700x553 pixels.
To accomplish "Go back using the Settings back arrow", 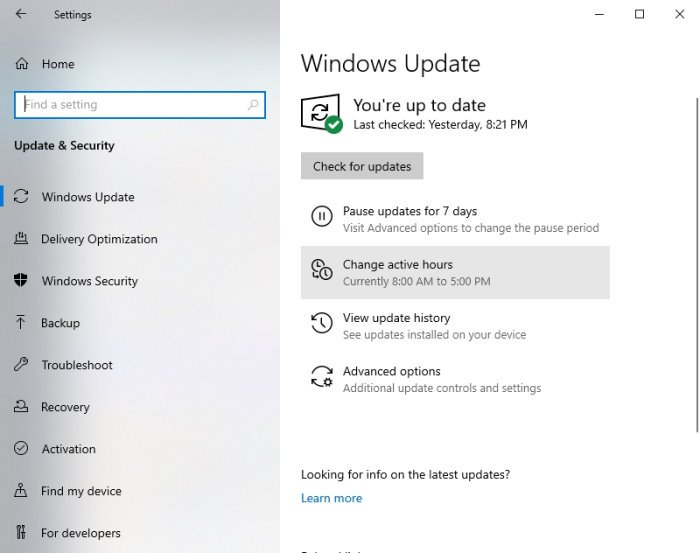I will (21, 14).
